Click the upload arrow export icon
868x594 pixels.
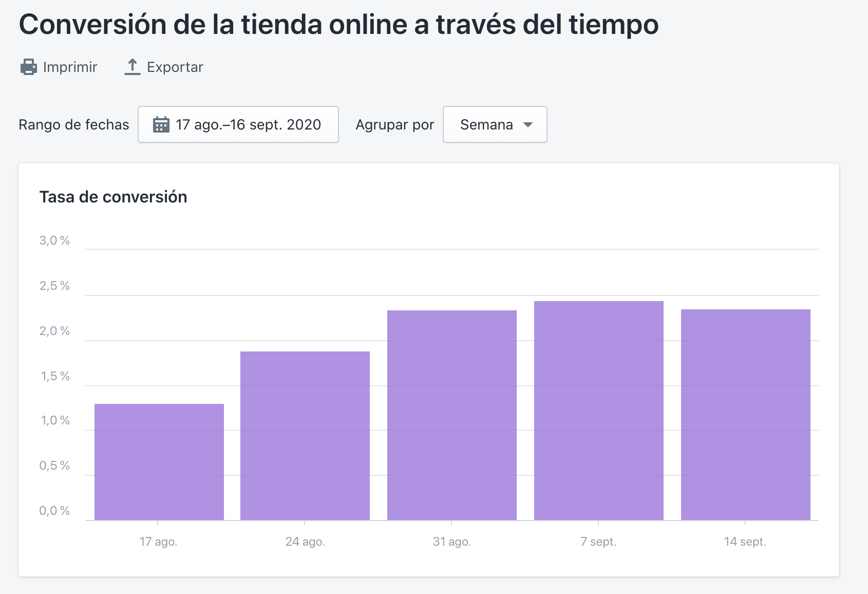point(133,67)
